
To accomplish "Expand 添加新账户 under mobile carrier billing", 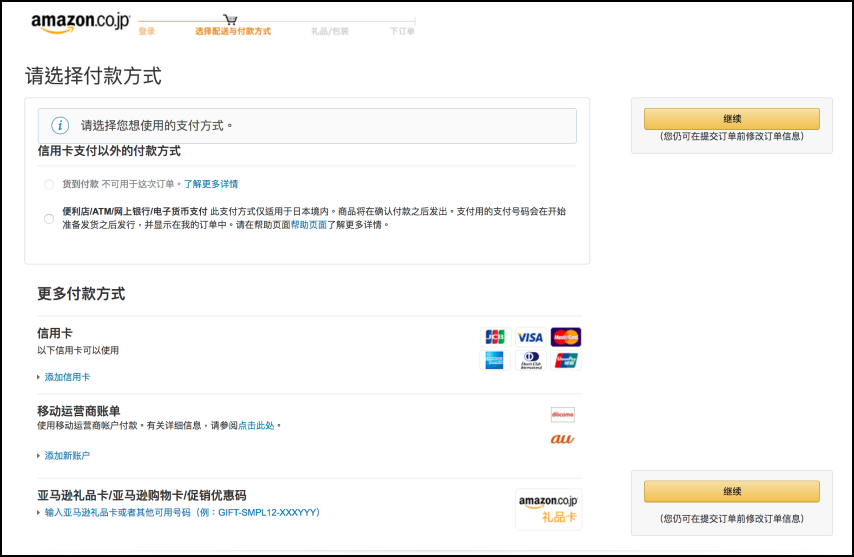I will [x=66, y=455].
